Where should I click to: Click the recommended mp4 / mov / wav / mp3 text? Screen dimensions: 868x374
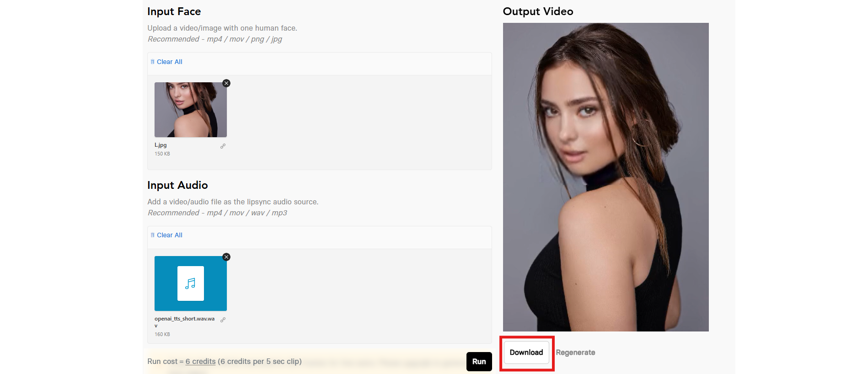pos(217,213)
